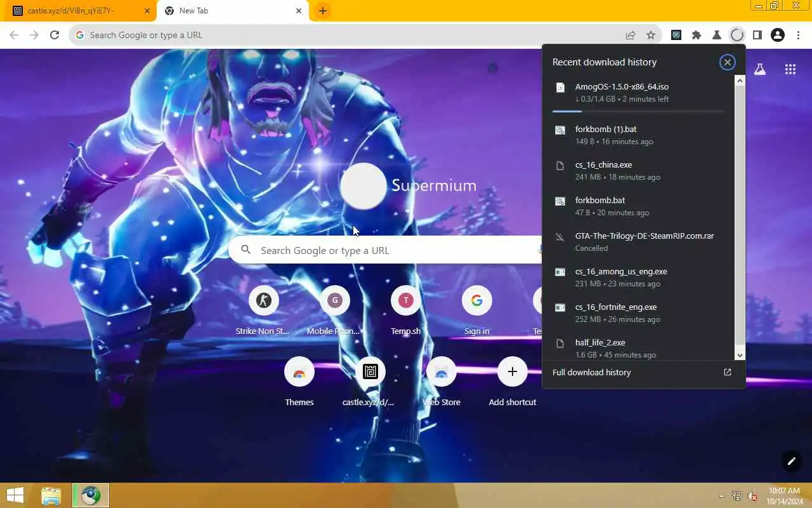Click the AmogOS download progress bar
Viewport: 812px width, 508px height.
click(x=638, y=111)
